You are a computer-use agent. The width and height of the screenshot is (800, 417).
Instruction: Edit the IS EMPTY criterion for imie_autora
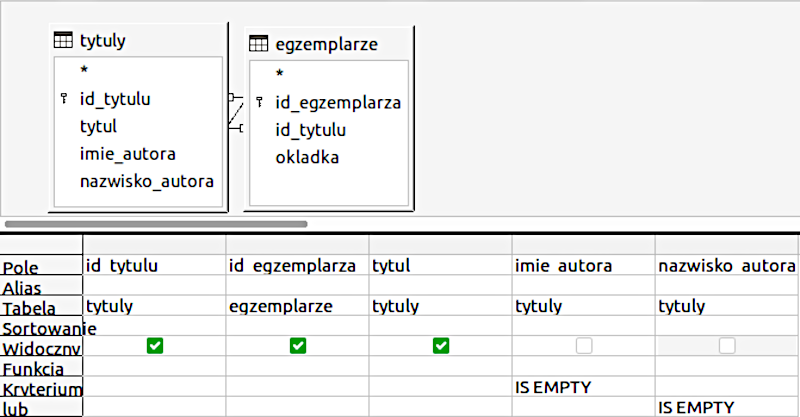pos(584,387)
